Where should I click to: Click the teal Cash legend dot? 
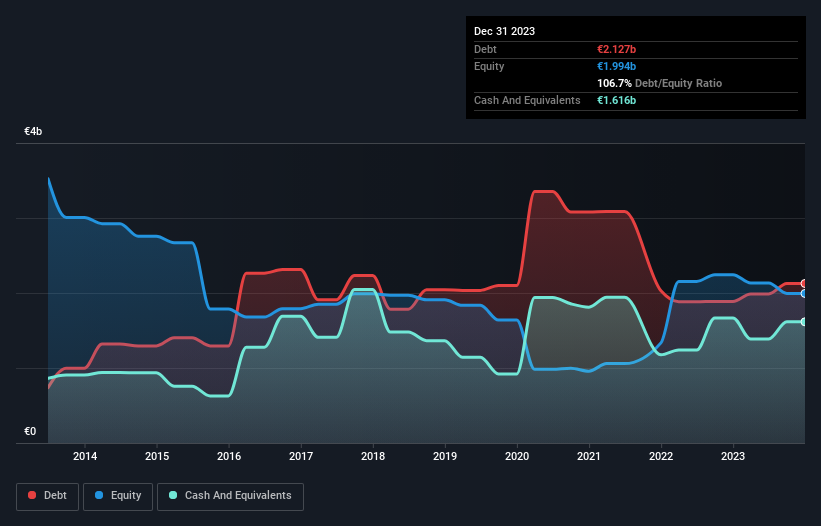(173, 495)
